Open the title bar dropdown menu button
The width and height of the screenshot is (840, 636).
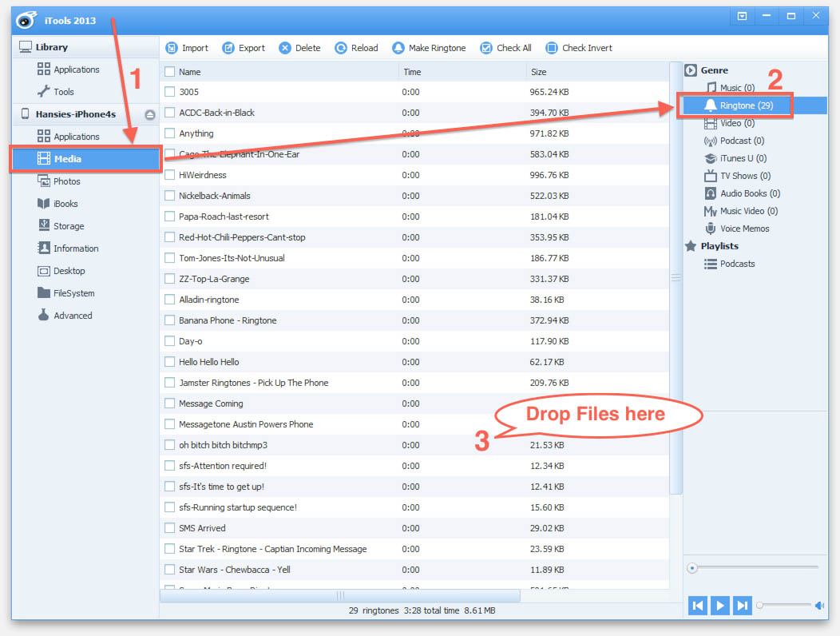click(x=742, y=16)
